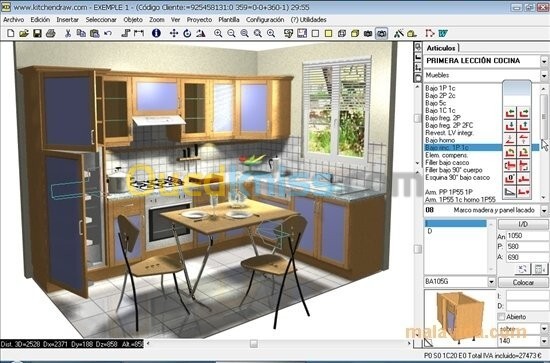Select 'Bajo 1P 1c' in article list
Viewport: 550px width, 363px height.
click(440, 88)
